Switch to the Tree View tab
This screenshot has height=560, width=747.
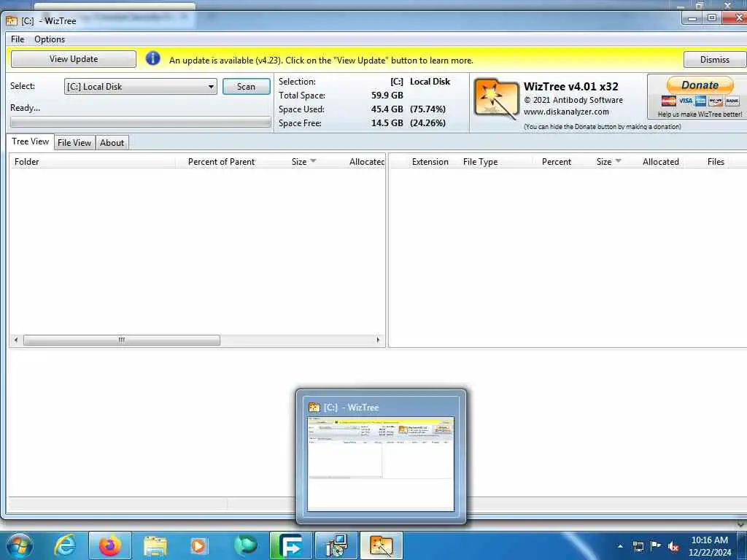[x=30, y=141]
